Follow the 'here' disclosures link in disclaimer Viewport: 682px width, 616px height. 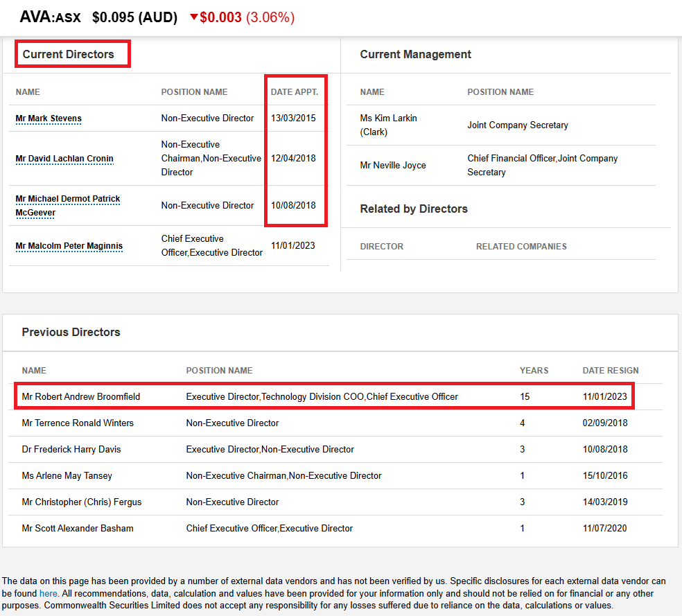[x=48, y=594]
